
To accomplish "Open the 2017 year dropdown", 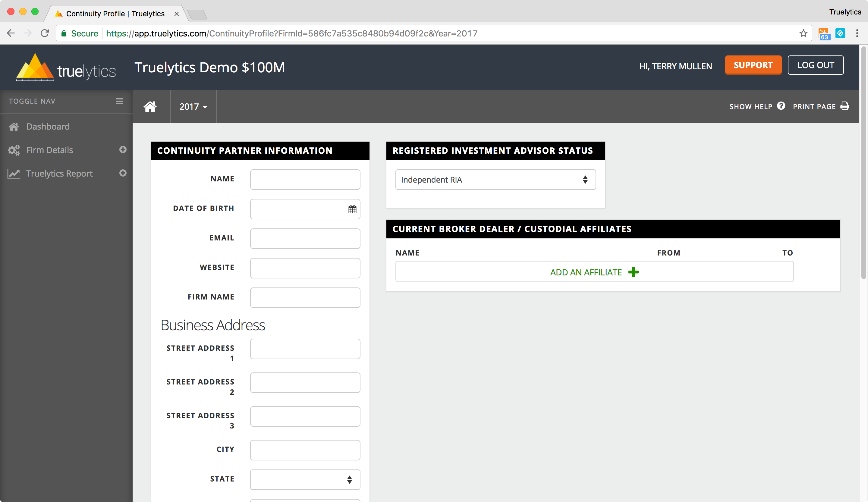I will click(x=193, y=106).
